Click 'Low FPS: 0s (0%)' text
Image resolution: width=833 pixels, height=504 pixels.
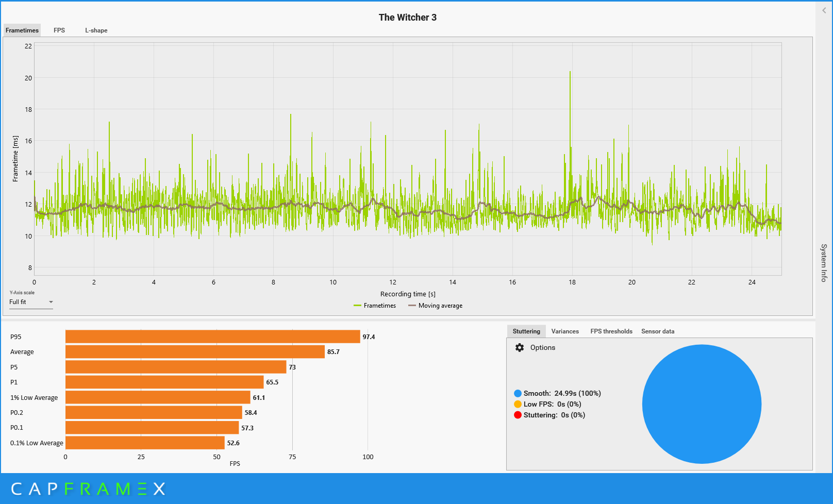point(553,405)
